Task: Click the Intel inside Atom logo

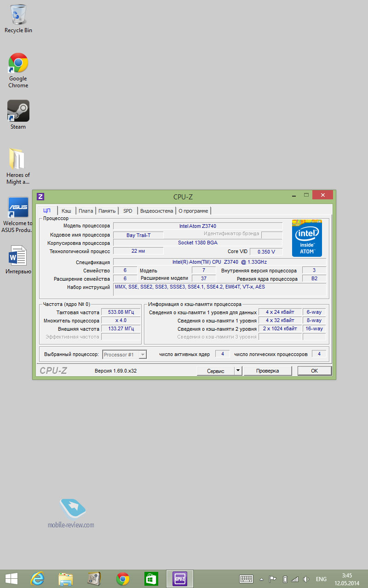Action: [307, 238]
